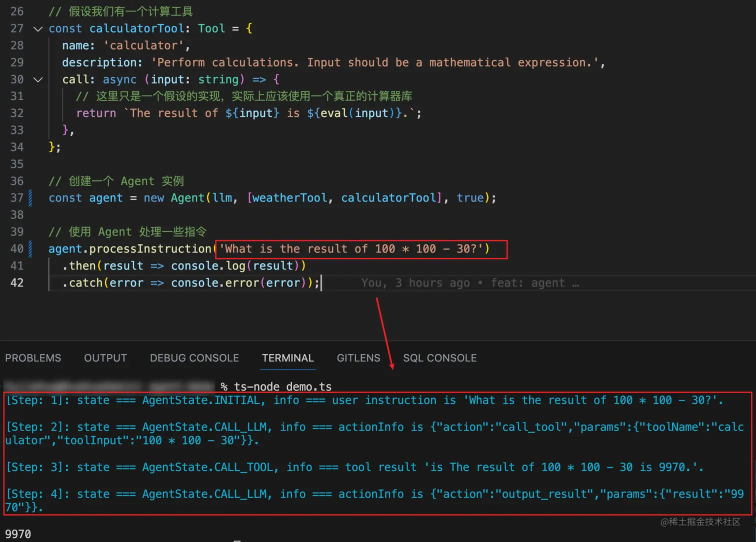
Task: Click console.log on line 41
Action: point(208,265)
